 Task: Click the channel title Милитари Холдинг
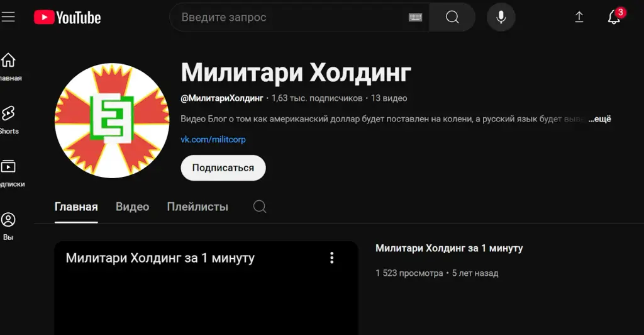pyautogui.click(x=296, y=73)
